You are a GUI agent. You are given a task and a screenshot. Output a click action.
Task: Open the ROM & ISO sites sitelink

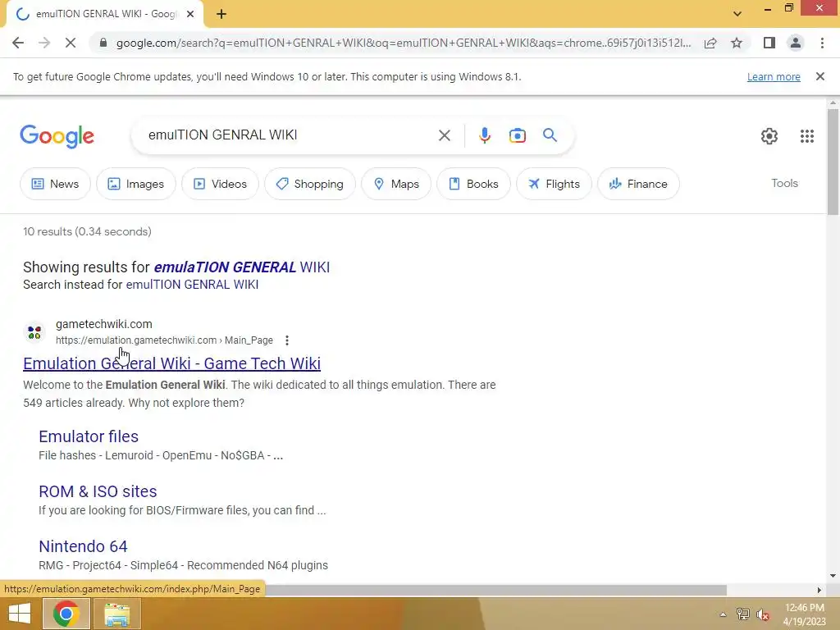pyautogui.click(x=98, y=491)
